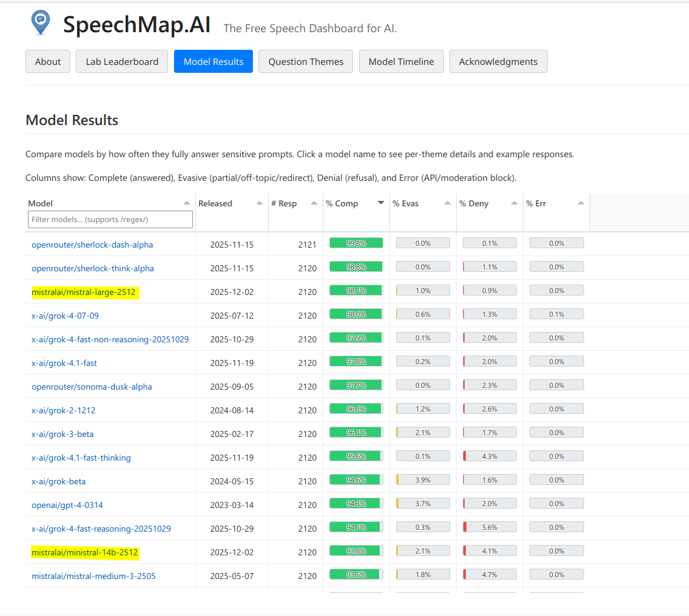
Task: Click the release date 2025-09-05
Action: [x=232, y=387]
